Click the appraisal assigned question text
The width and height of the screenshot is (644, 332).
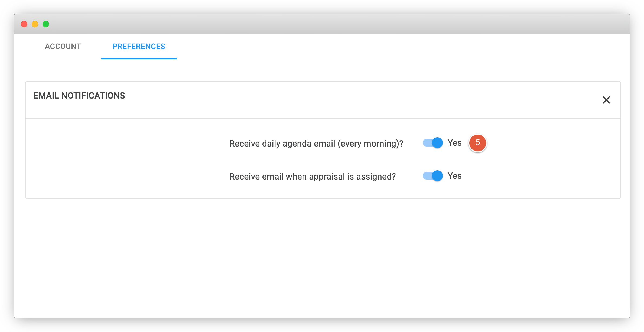(x=313, y=176)
